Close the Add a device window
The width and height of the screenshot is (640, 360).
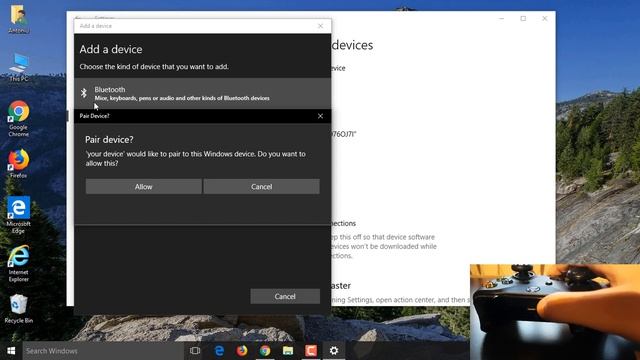point(320,26)
